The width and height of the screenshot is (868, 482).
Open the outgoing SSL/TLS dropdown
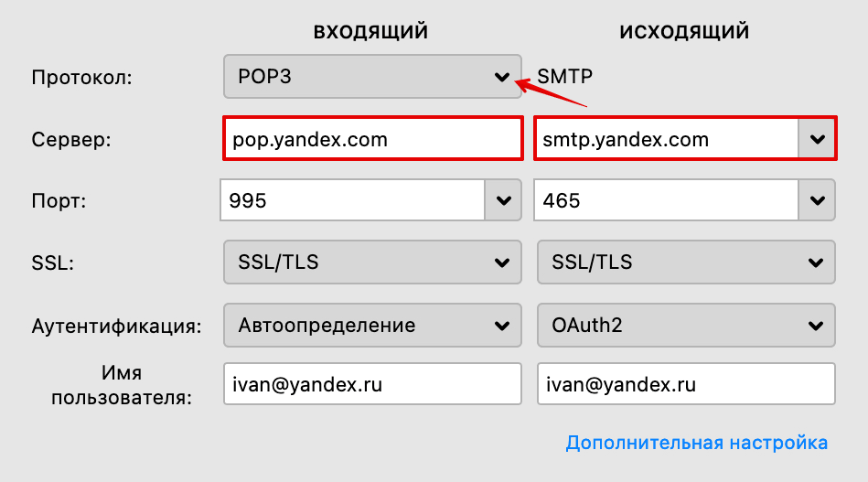tap(686, 262)
